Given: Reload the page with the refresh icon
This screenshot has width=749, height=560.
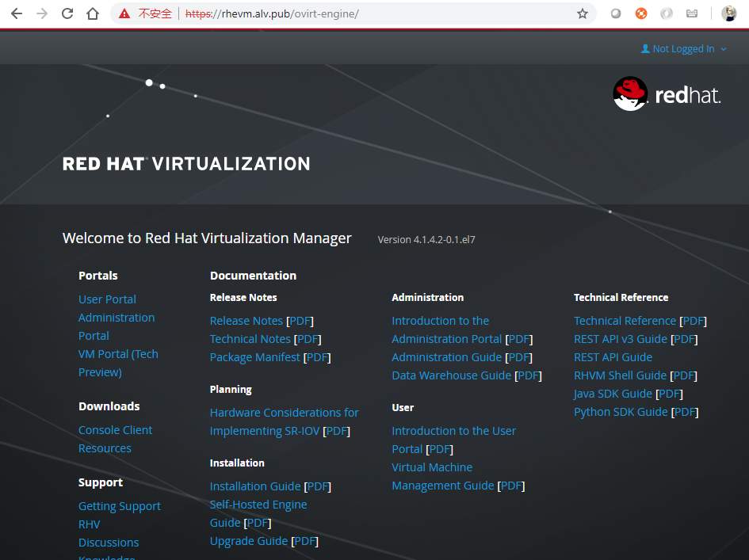Looking at the screenshot, I should pos(67,13).
